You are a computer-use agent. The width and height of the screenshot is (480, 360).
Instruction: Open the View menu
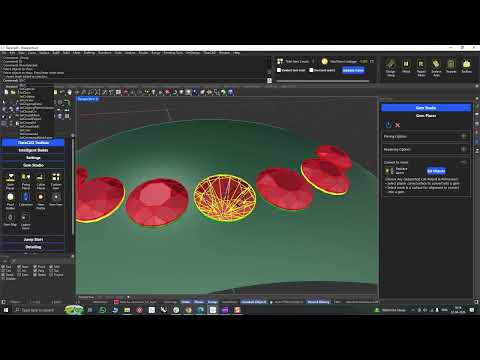pos(22,53)
